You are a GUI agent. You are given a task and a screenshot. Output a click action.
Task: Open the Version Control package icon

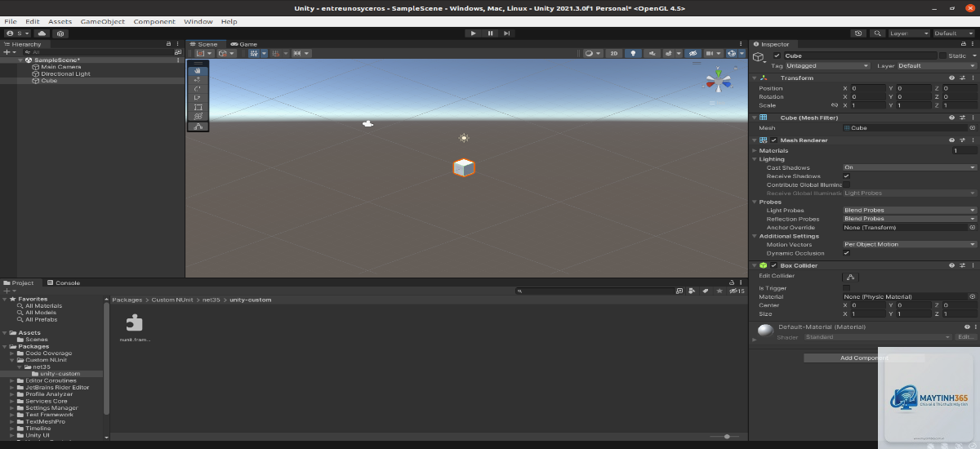point(60,33)
